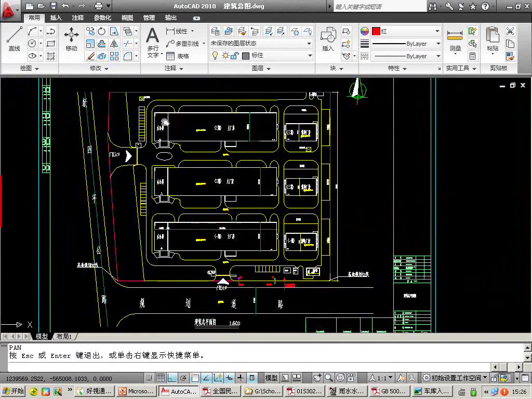Select the 直线 line drawing tool
532x399 pixels.
14,39
